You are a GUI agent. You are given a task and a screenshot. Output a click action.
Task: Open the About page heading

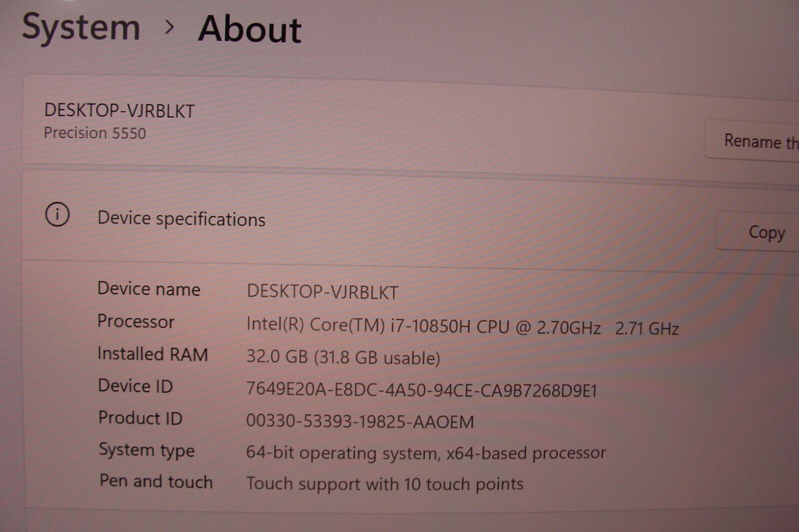click(249, 29)
